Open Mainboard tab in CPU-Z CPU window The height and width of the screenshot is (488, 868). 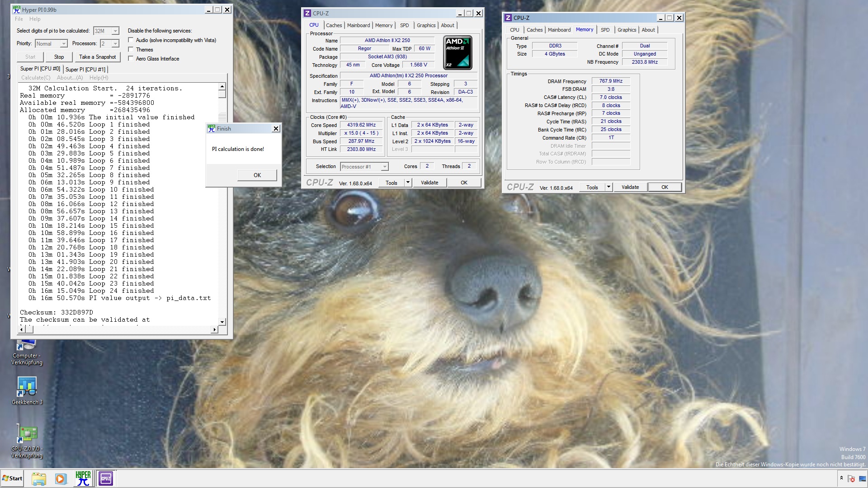[359, 25]
